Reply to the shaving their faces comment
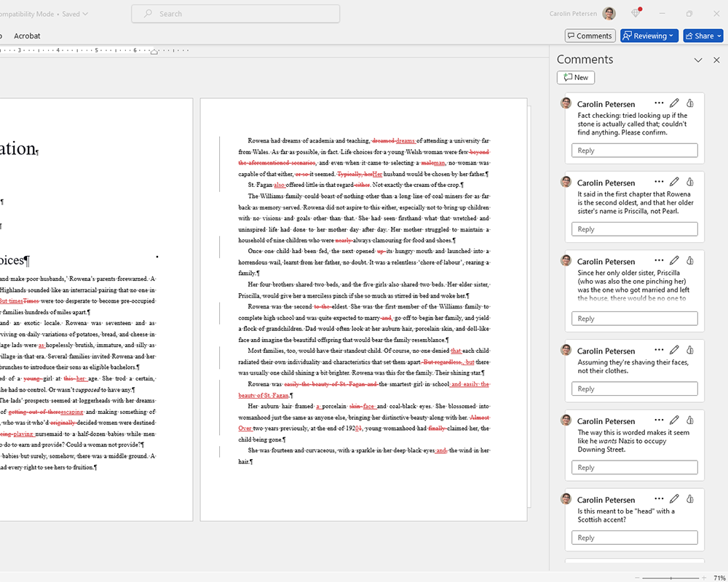The height and width of the screenshot is (582, 728). pyautogui.click(x=634, y=389)
